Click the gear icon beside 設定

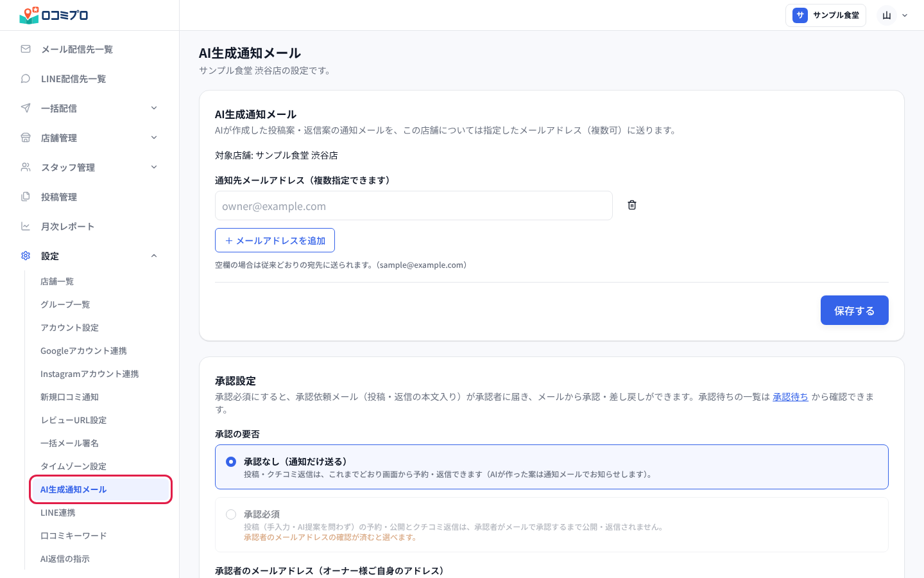26,256
